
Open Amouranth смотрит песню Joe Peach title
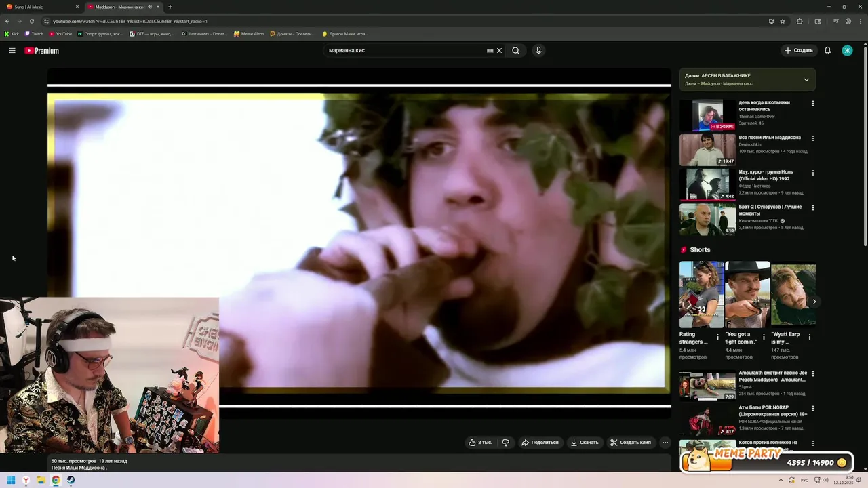tap(772, 376)
